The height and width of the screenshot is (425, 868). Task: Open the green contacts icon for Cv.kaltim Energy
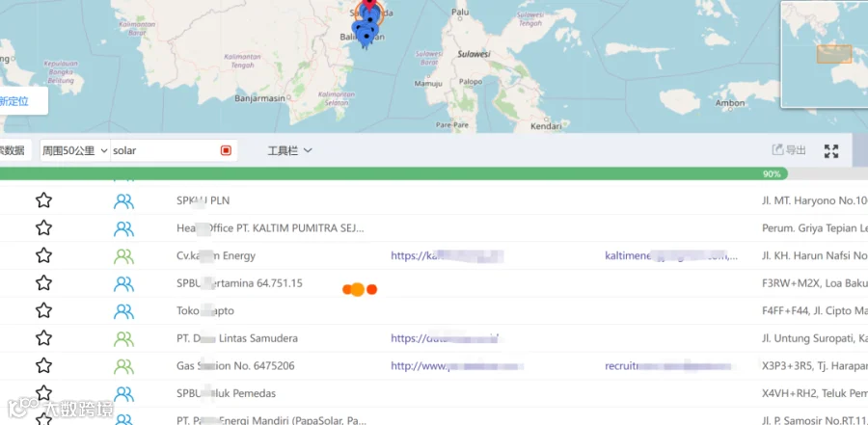pyautogui.click(x=123, y=255)
